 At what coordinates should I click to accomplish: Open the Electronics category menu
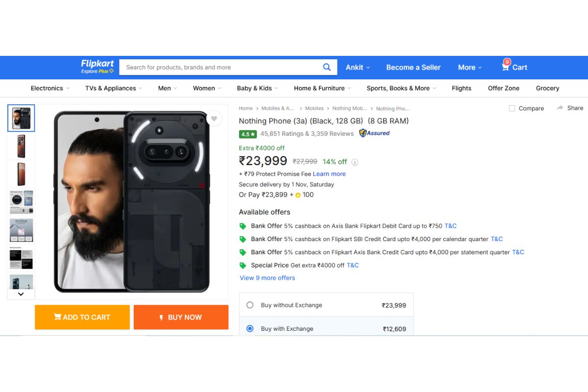[50, 88]
